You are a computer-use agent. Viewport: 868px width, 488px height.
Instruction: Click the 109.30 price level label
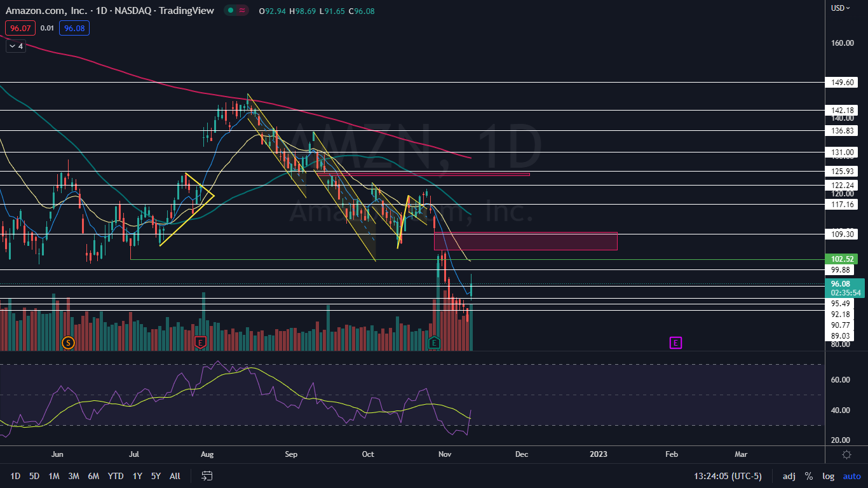[x=841, y=234]
